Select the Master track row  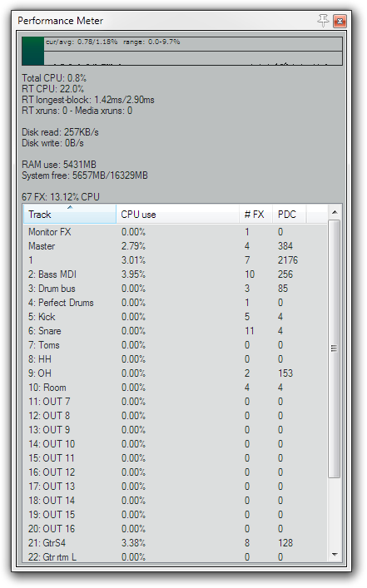[176, 246]
